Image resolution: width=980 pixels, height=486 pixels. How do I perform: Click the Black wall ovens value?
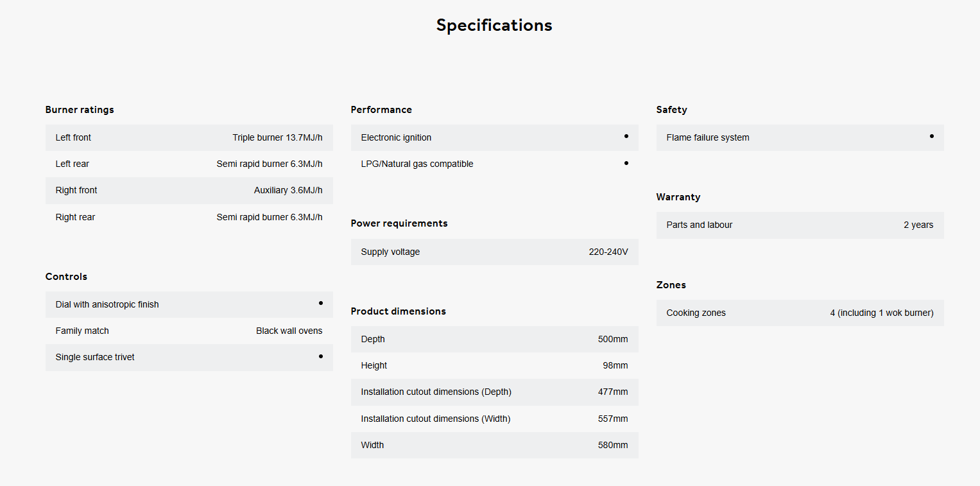click(x=289, y=331)
